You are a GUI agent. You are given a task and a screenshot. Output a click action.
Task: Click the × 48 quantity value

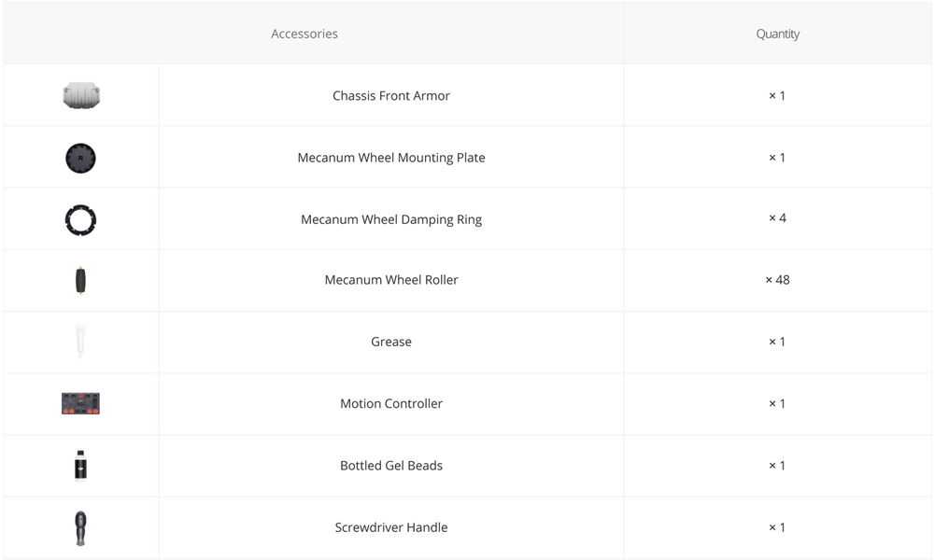tap(777, 279)
